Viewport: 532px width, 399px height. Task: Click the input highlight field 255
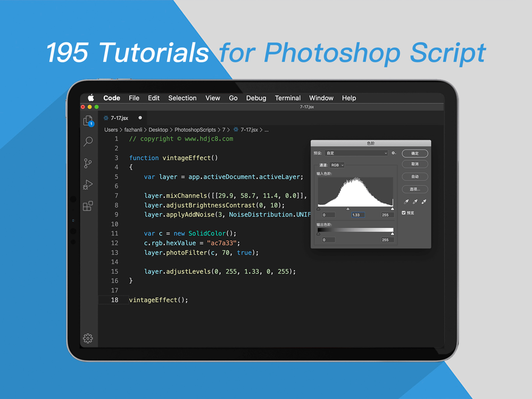(x=387, y=215)
